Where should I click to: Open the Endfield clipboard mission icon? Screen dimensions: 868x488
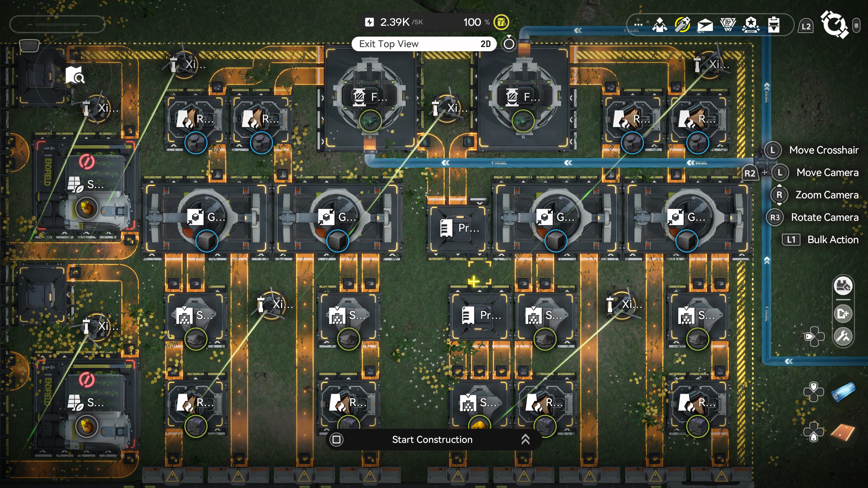pyautogui.click(x=774, y=25)
